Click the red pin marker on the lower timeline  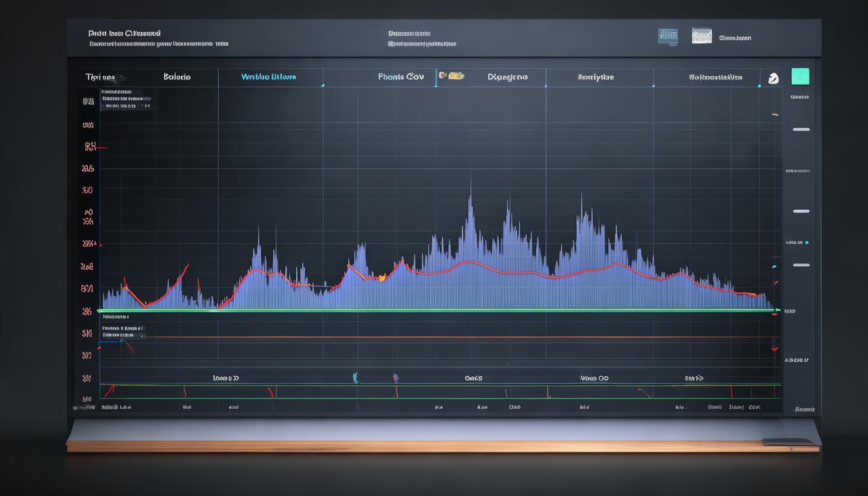[395, 378]
